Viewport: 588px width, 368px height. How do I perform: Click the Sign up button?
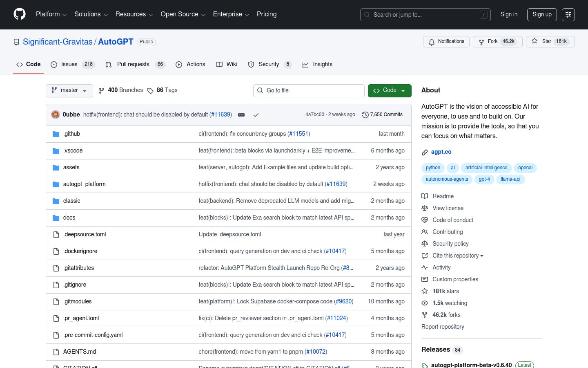542,15
